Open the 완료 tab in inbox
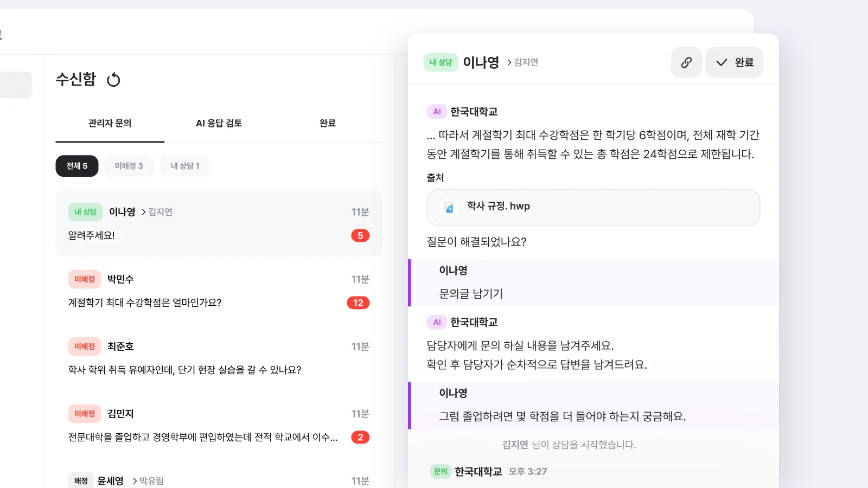Screen dimensions: 868x488 tap(328, 123)
